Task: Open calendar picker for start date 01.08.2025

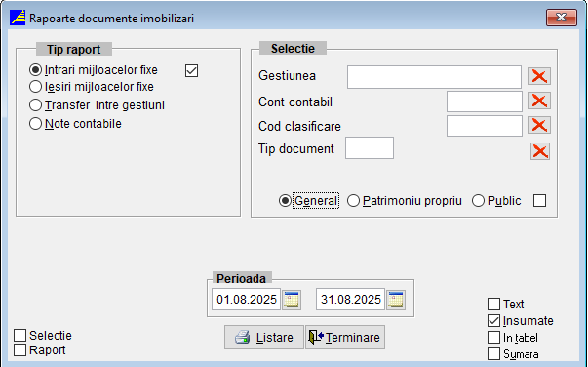Action: click(292, 300)
